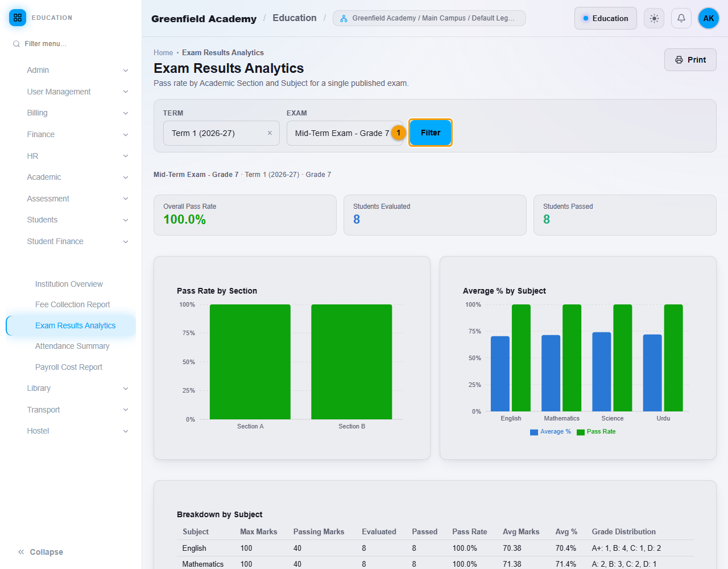
Task: Expand the Hostel menu section
Action: [x=77, y=431]
